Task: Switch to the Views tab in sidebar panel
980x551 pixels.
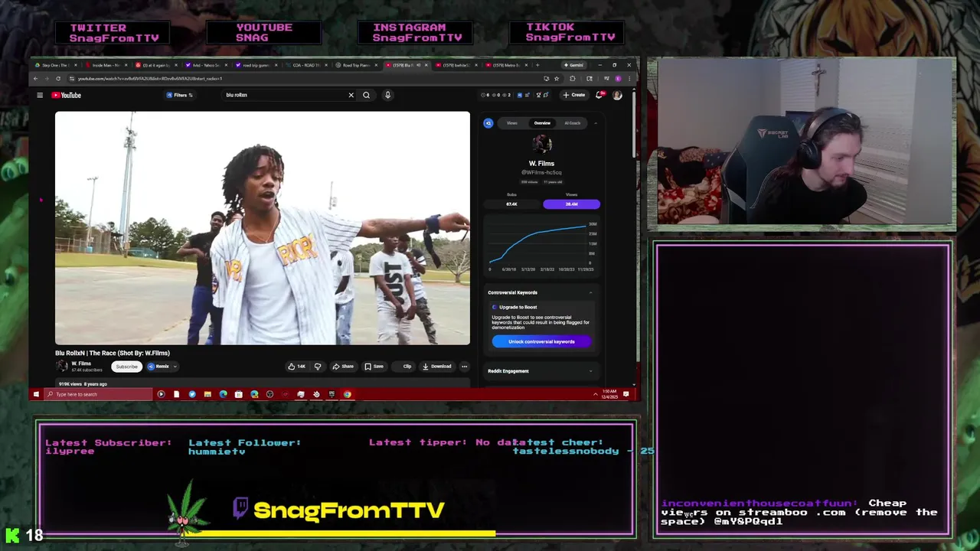Action: coord(511,123)
